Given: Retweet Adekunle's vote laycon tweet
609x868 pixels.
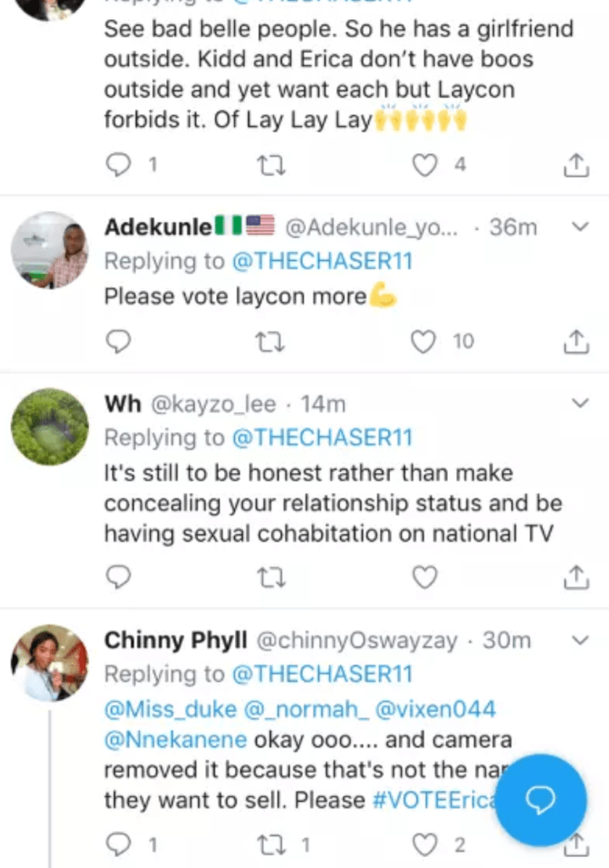Looking at the screenshot, I should pyautogui.click(x=272, y=342).
